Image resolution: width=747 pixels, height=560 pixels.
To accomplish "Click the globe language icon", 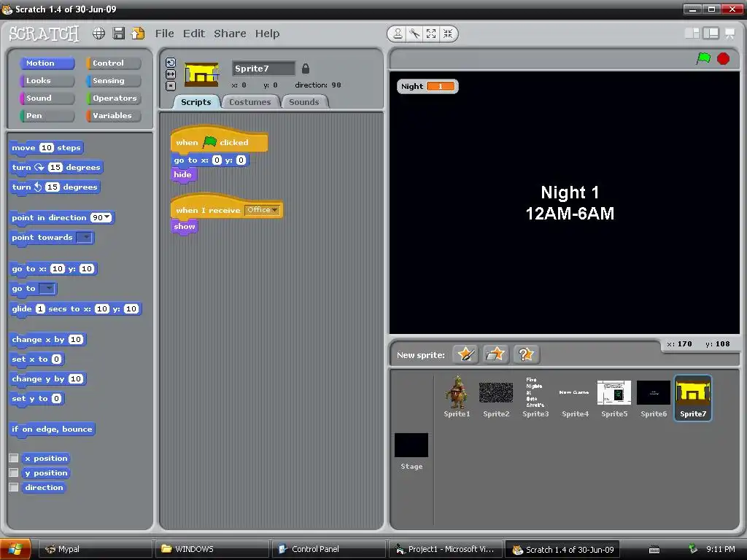I will click(98, 34).
